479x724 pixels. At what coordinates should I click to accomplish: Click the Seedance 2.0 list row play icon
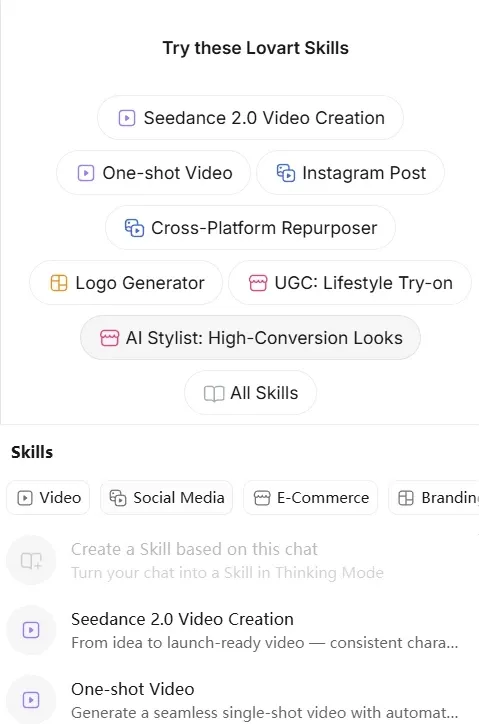click(x=31, y=630)
